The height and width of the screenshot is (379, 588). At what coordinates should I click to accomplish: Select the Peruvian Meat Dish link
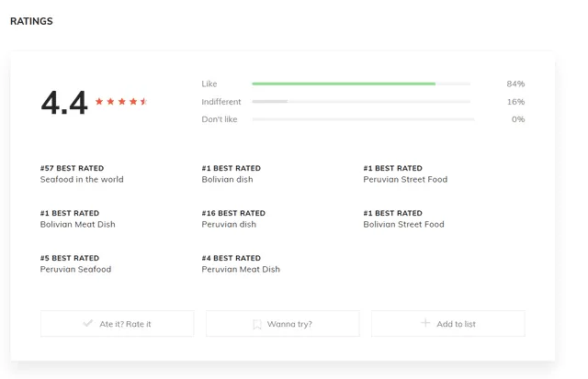241,270
